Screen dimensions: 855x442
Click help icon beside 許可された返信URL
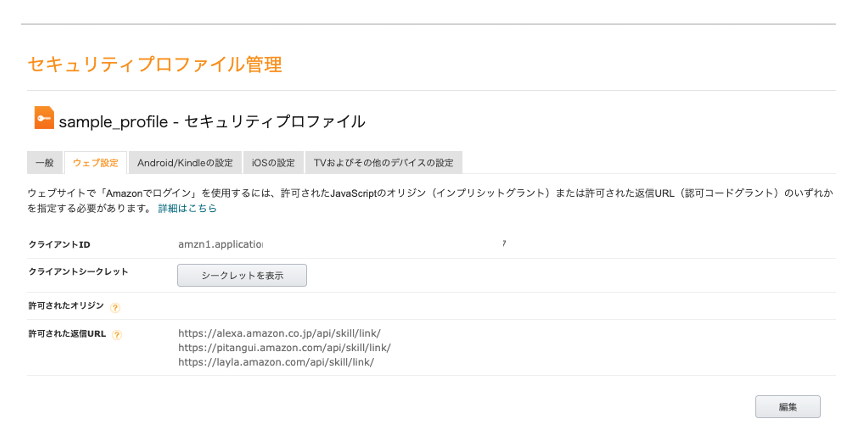(x=117, y=335)
